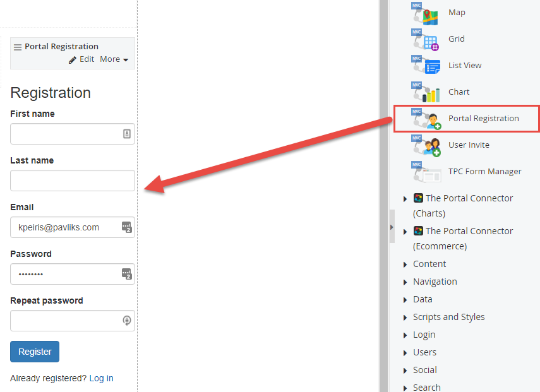
Task: Click the Content category label
Action: [429, 264]
